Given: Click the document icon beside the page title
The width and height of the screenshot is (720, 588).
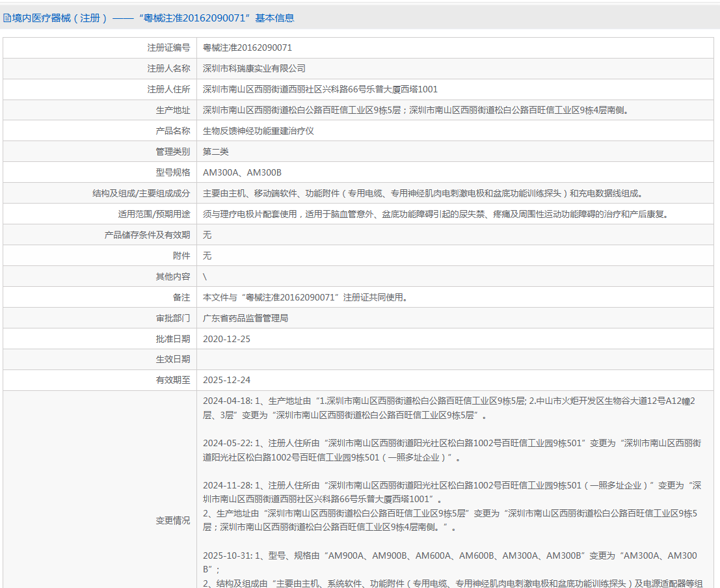Looking at the screenshot, I should click(x=7, y=18).
